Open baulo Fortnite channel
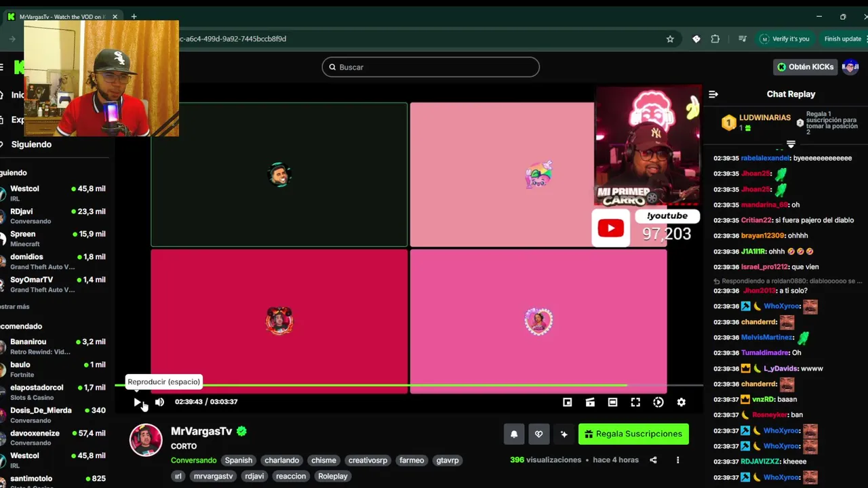868x488 pixels. [54, 369]
